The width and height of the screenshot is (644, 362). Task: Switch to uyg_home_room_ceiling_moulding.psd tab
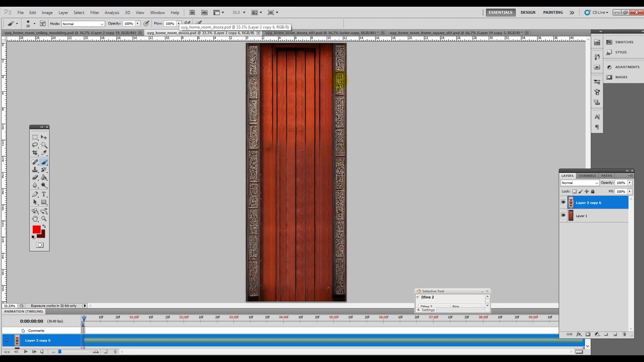click(70, 33)
